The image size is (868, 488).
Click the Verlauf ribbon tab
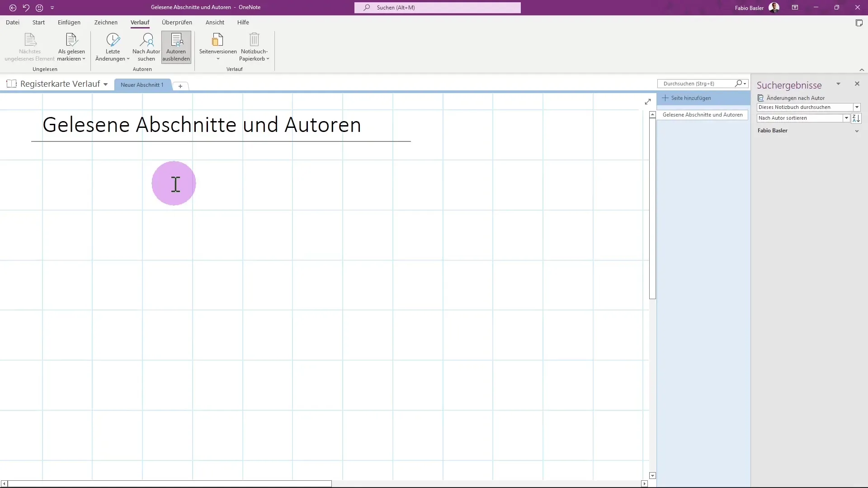coord(140,22)
